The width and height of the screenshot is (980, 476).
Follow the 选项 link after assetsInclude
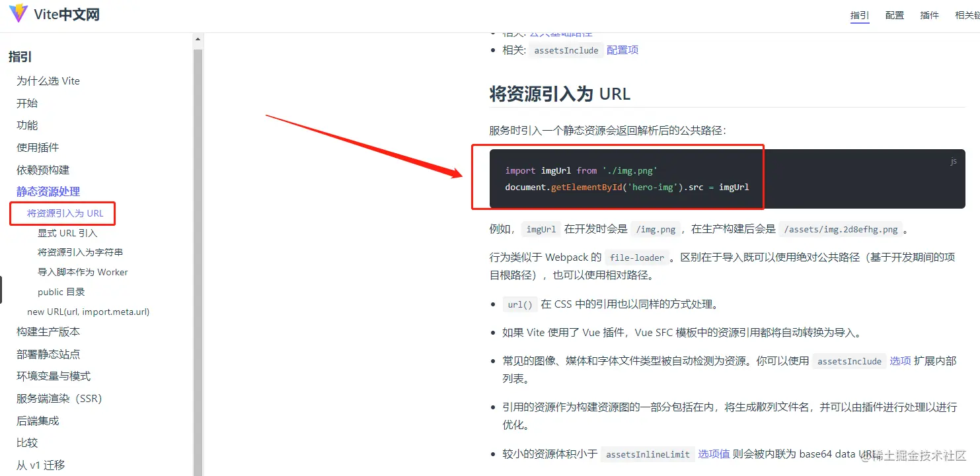click(x=901, y=361)
